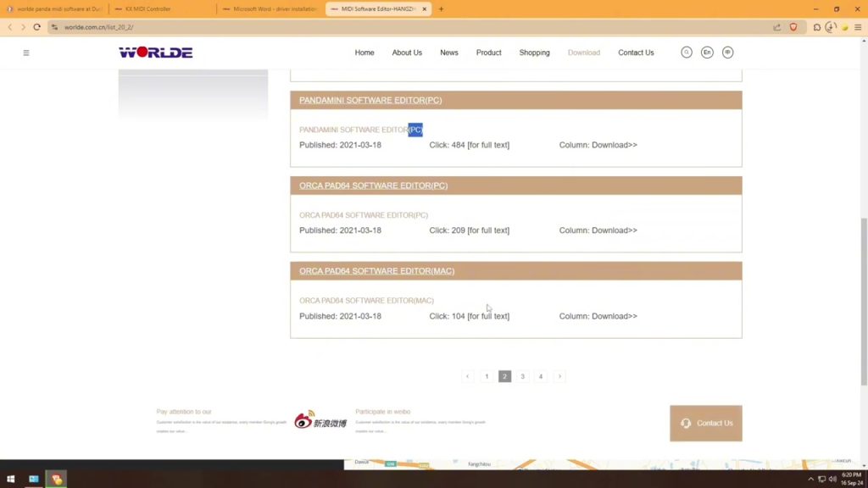
Task: Open the browser main menu icon
Action: 858,27
